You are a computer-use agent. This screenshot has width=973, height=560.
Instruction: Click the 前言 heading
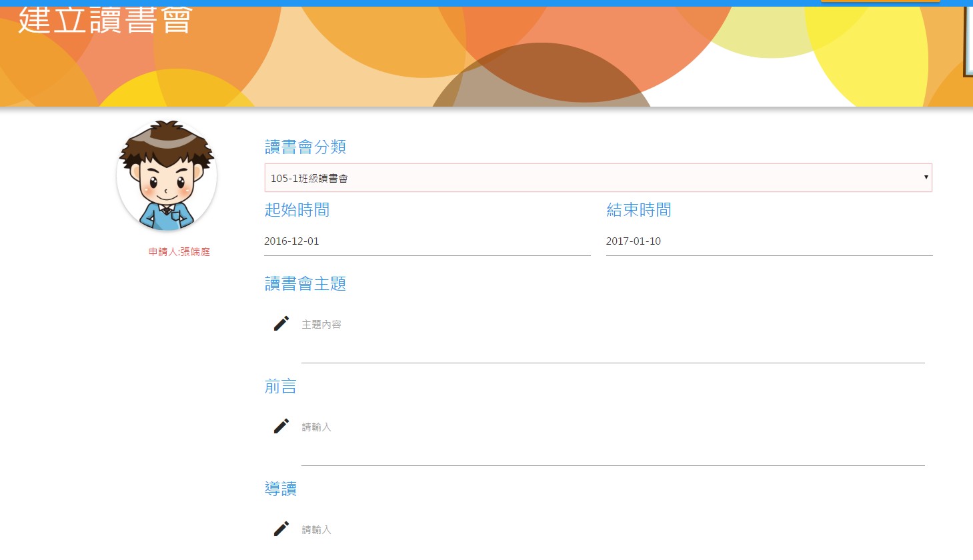point(280,387)
